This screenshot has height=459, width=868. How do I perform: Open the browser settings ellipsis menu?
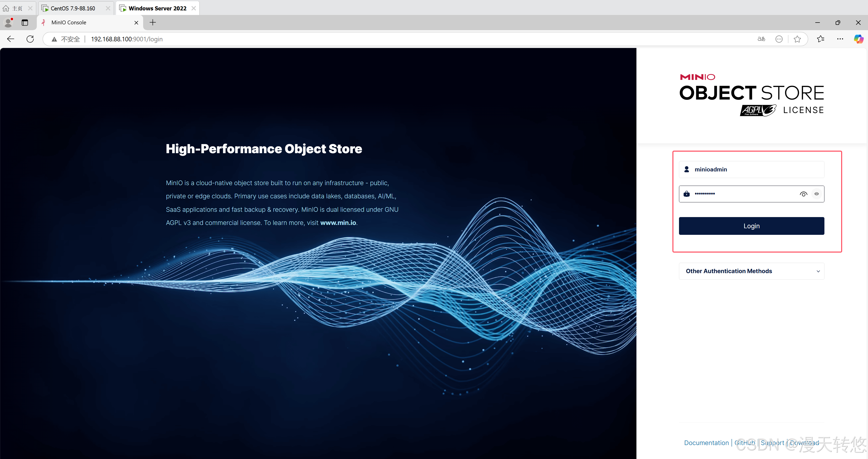point(840,39)
